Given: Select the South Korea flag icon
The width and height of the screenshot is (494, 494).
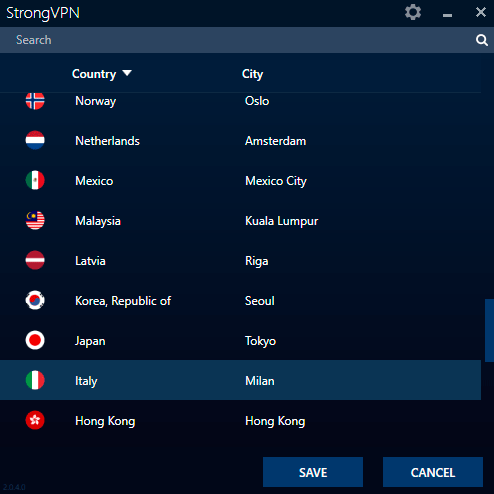Looking at the screenshot, I should (35, 300).
